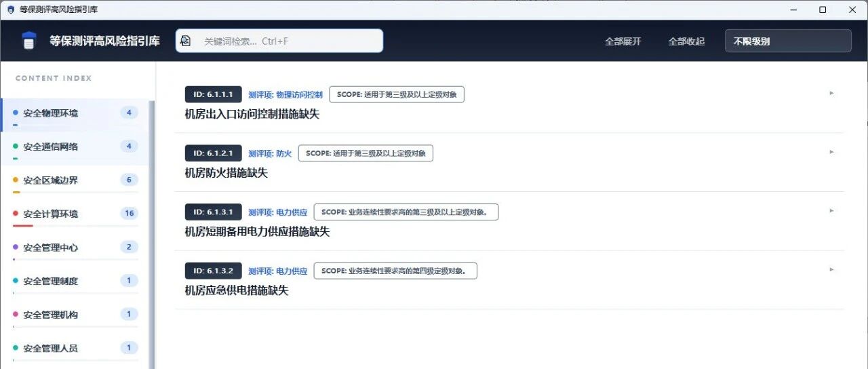Viewport: 868px width, 369px height.
Task: Expand the 6.1.3.2 entry arrow
Action: click(831, 269)
